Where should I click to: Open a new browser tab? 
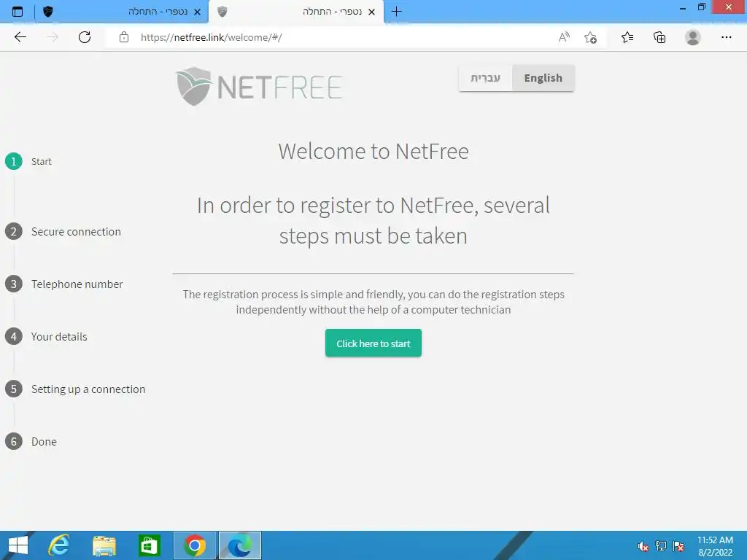pos(396,12)
